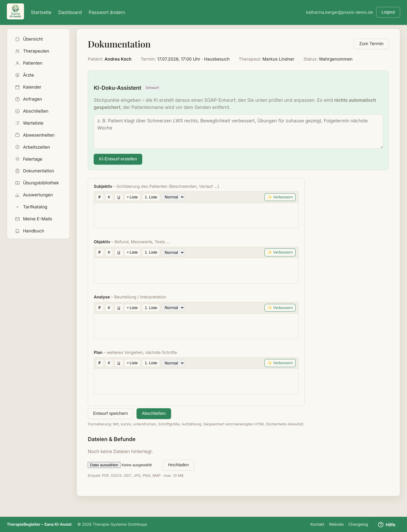Toggle italic (K) in Subjektiv editor

(x=109, y=197)
